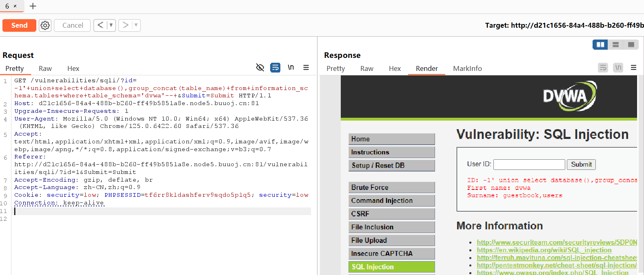644x275 pixels.
Task: Add a new Repeater tab
Action: (33, 6)
